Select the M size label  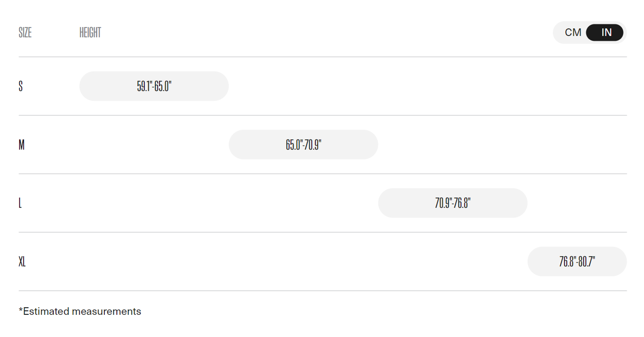[21, 145]
